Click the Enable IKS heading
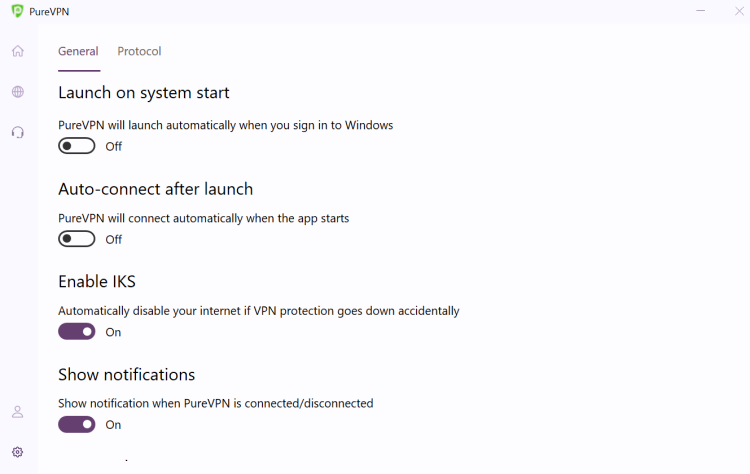750x474 pixels. point(97,282)
